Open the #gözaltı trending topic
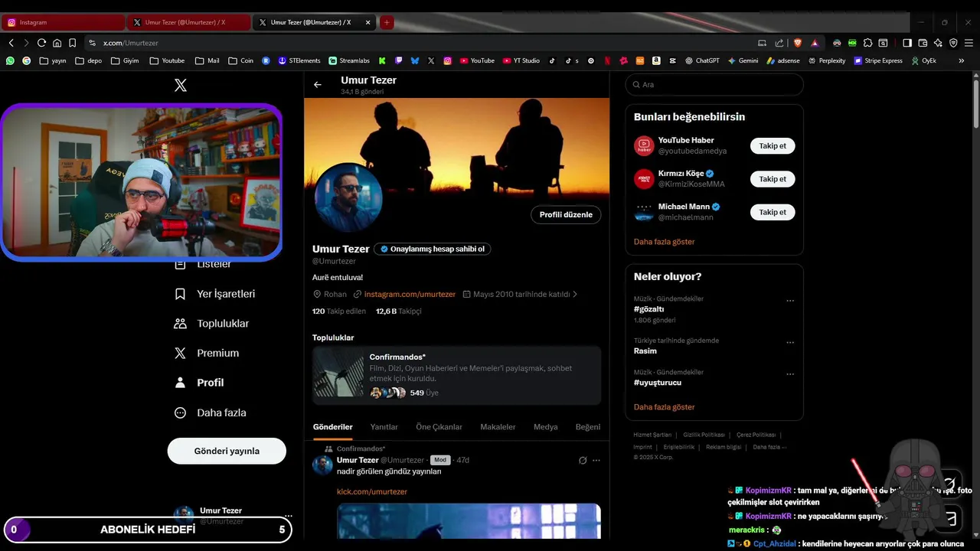980x551 pixels. click(649, 309)
